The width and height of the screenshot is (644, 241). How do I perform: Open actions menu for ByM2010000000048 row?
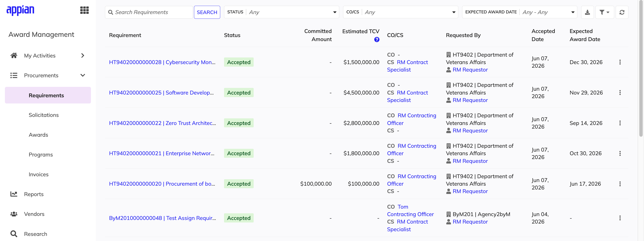[x=620, y=218]
